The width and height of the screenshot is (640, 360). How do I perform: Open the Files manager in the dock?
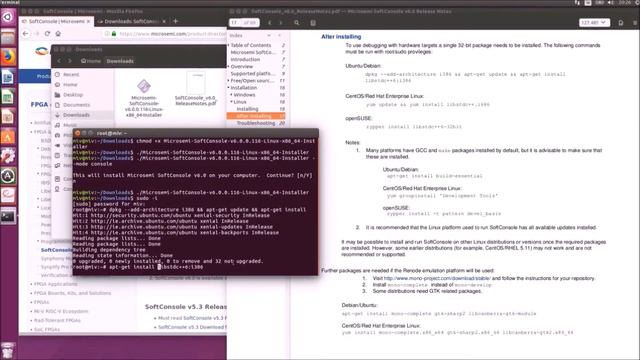8,37
